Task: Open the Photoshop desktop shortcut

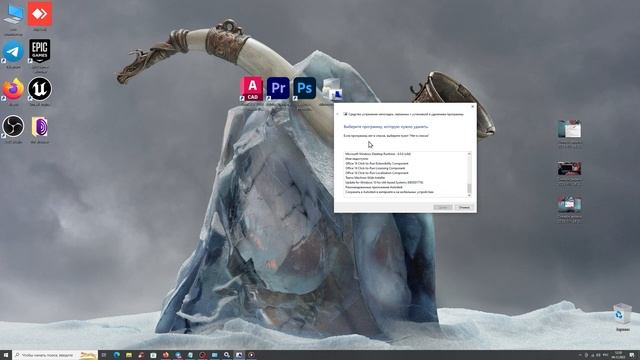Action: point(304,88)
